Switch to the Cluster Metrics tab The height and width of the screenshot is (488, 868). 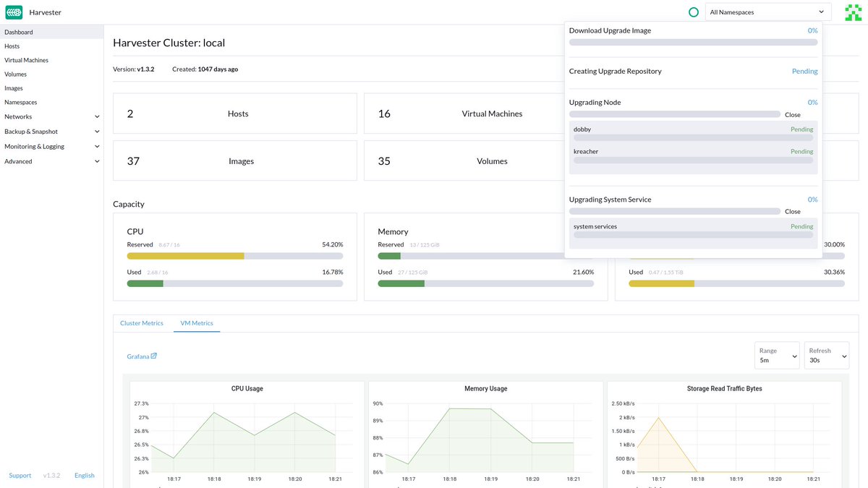pos(142,323)
